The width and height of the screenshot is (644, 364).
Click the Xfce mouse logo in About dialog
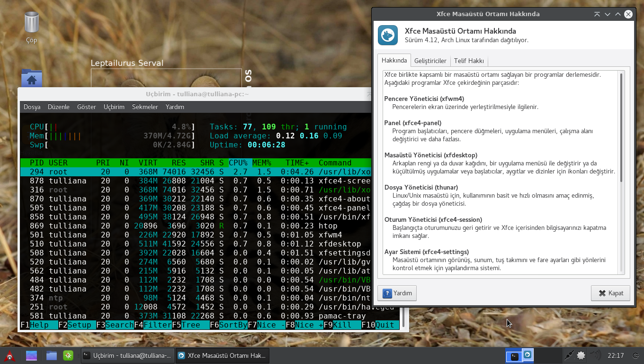tap(388, 35)
